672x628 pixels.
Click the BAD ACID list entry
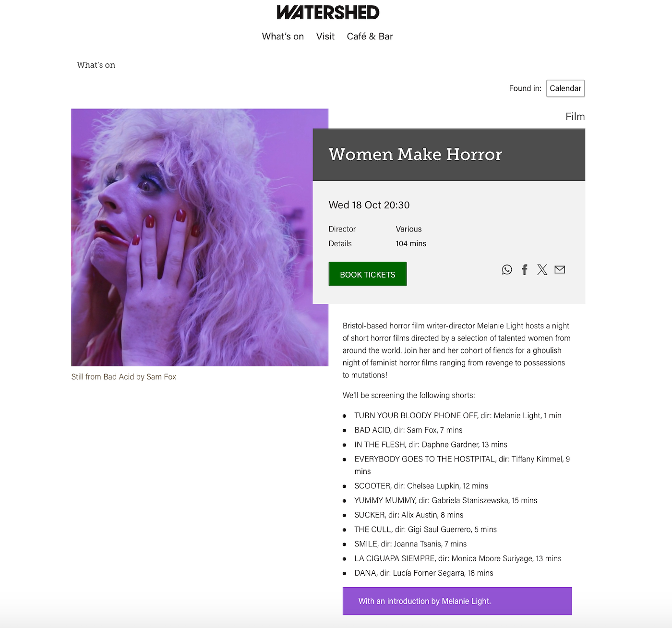click(x=408, y=430)
